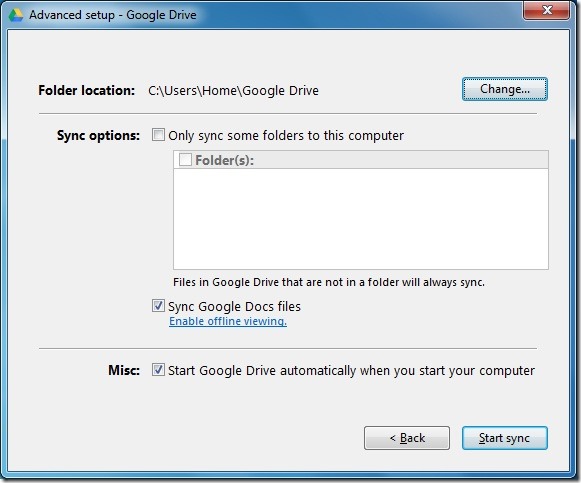This screenshot has width=581, height=483.
Task: Enable Only sync some folders checkbox
Action: 158,135
